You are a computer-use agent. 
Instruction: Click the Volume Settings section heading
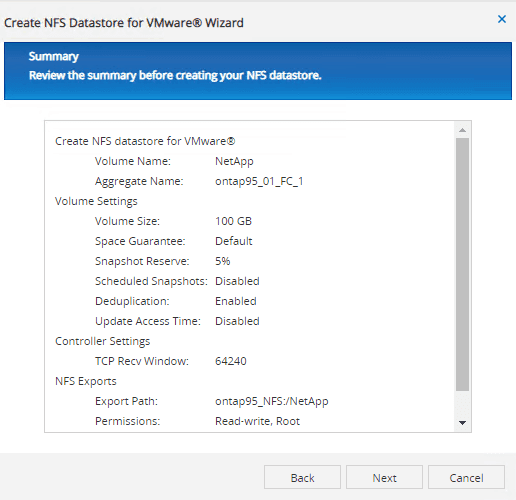coord(96,201)
